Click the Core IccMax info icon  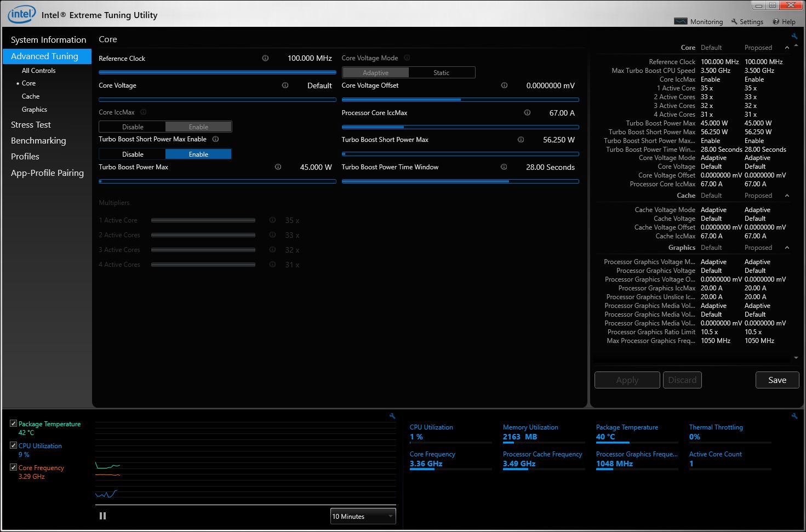click(x=144, y=112)
